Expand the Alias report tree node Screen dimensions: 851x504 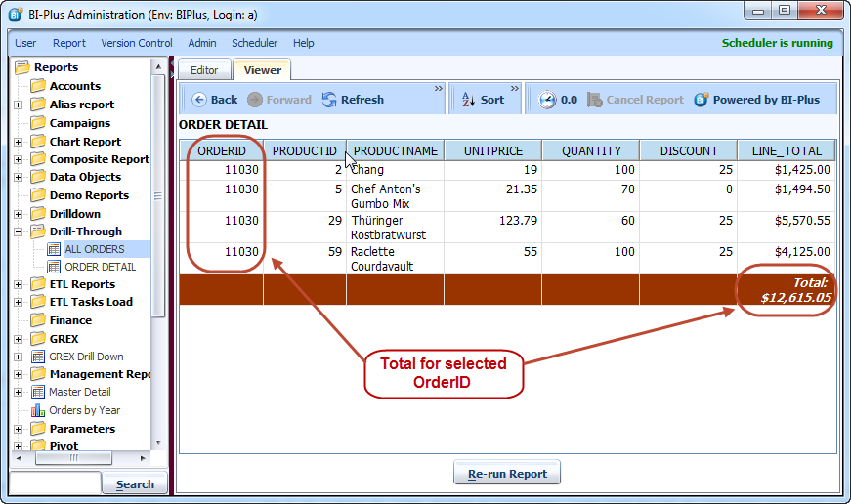pos(18,105)
